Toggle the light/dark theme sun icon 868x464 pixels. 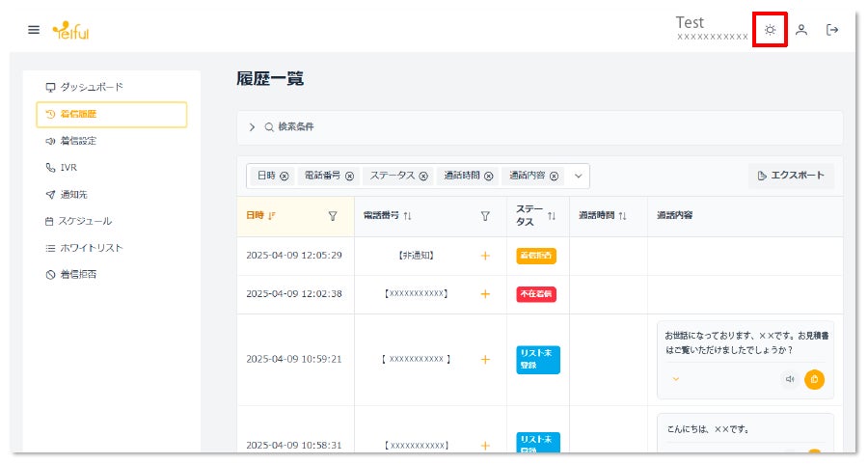[x=770, y=30]
